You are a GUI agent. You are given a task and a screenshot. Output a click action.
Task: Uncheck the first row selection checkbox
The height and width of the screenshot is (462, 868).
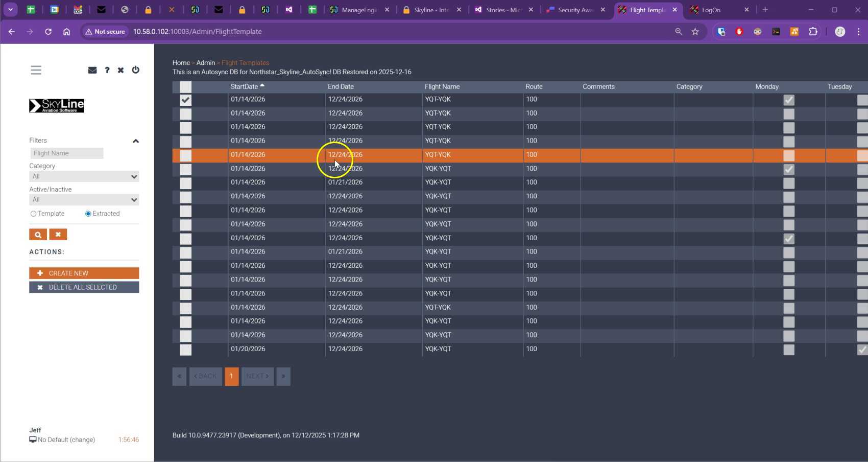click(186, 100)
